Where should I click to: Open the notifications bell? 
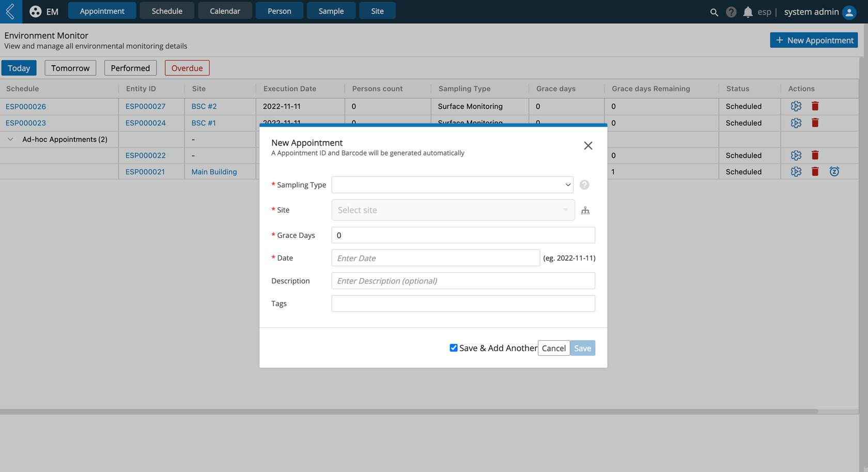click(x=748, y=12)
